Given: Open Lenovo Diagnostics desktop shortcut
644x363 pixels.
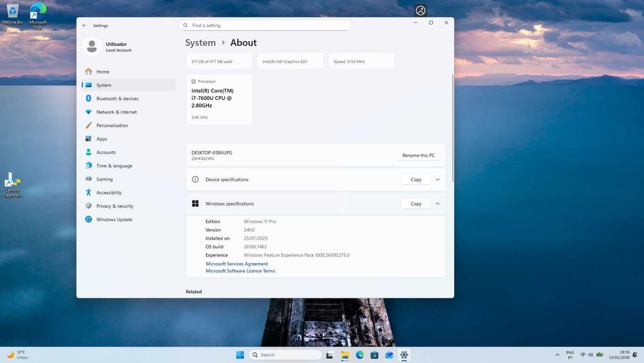Looking at the screenshot, I should pyautogui.click(x=12, y=185).
